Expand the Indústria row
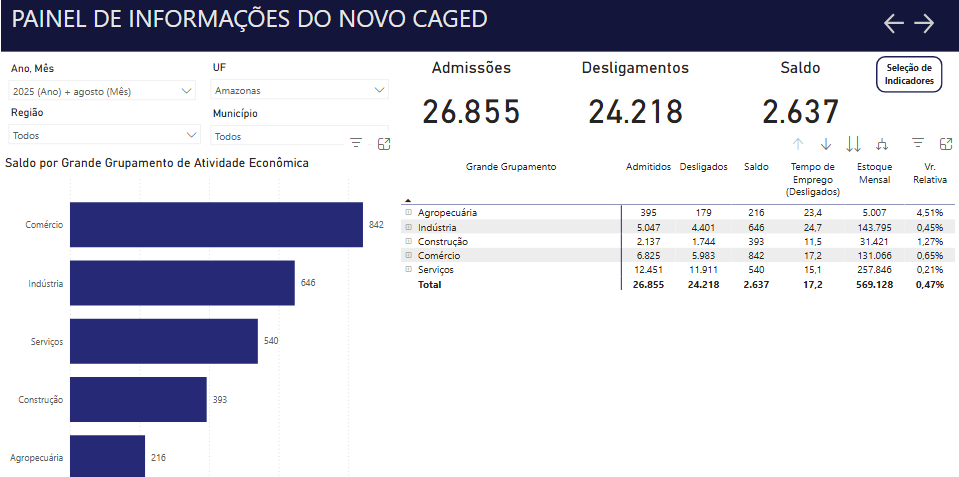The image size is (959, 477). coord(409,227)
